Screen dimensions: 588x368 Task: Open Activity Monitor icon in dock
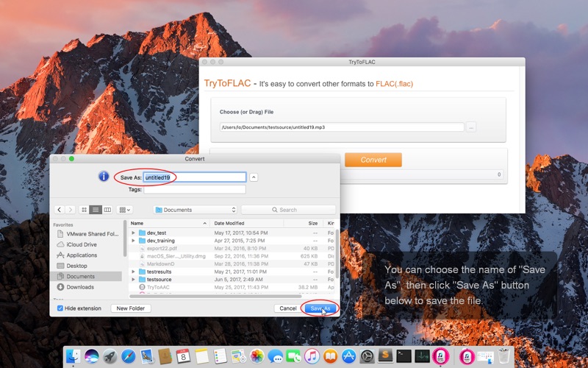click(x=422, y=355)
